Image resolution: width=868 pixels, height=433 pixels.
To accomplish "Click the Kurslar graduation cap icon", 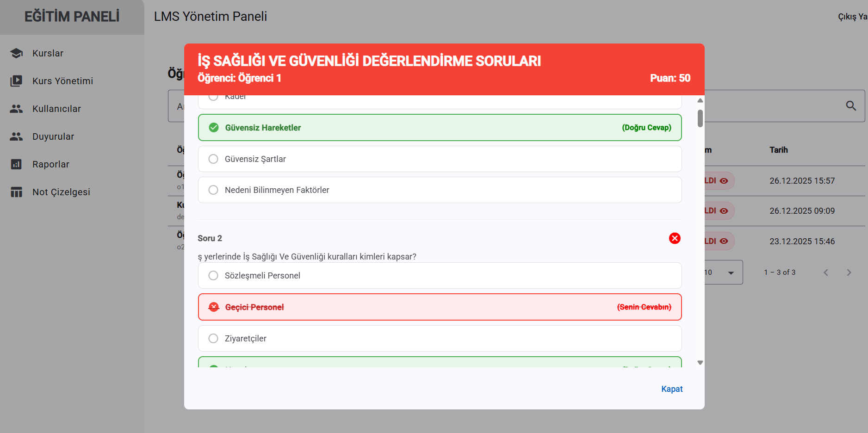I will pos(17,53).
